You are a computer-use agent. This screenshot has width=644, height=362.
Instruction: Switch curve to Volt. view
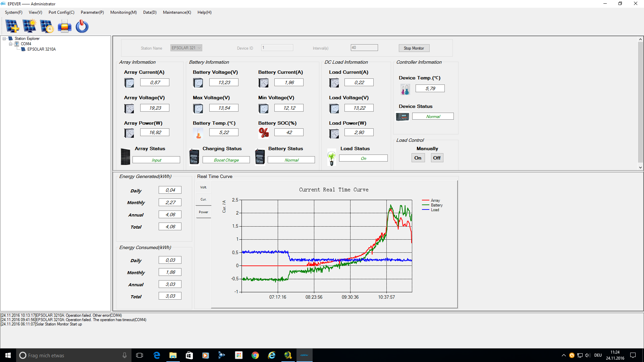pos(203,187)
